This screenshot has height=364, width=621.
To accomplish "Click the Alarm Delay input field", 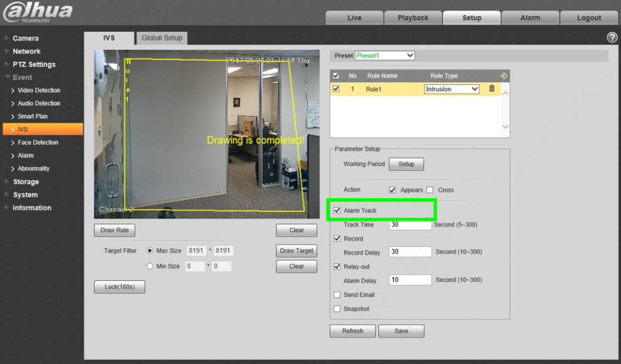I will point(410,280).
